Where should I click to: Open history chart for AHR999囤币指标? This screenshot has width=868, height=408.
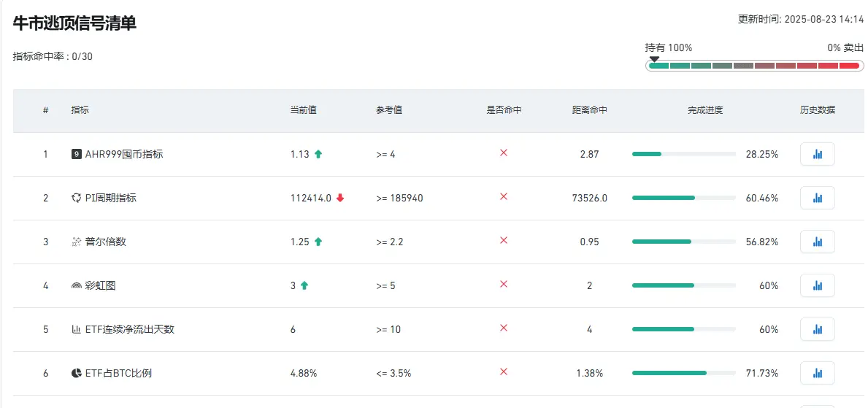[x=817, y=155]
